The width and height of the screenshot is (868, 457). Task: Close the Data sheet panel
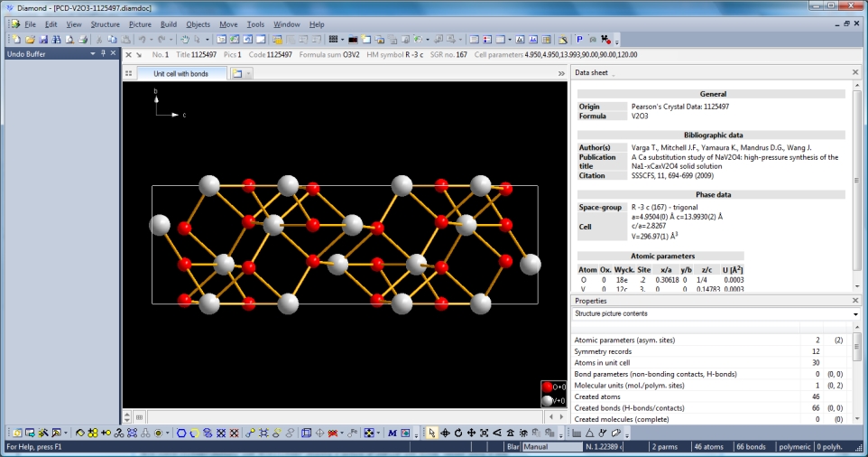tap(855, 72)
